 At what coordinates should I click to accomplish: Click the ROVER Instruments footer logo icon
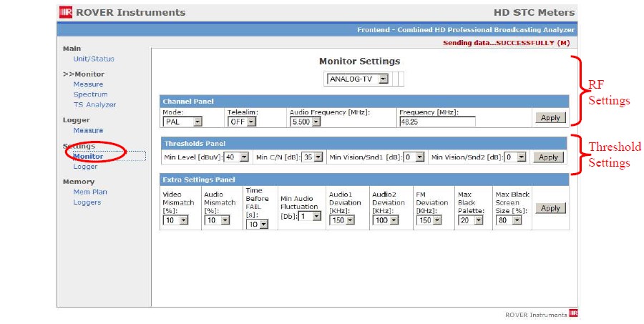pyautogui.click(x=573, y=313)
